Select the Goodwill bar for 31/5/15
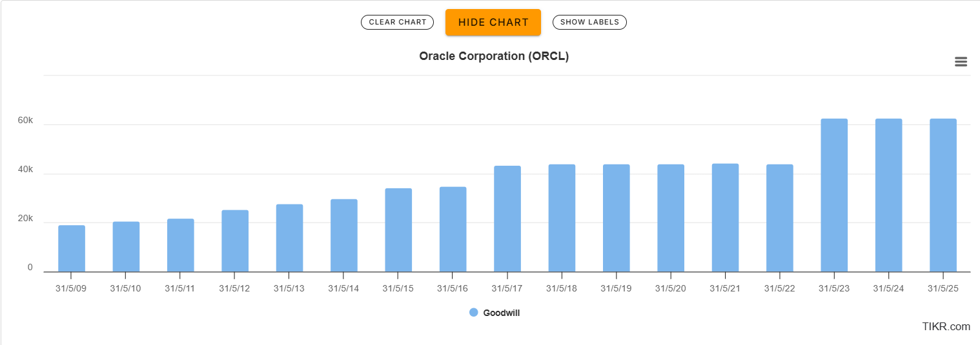Screen dimensions: 980x345 pyautogui.click(x=398, y=230)
